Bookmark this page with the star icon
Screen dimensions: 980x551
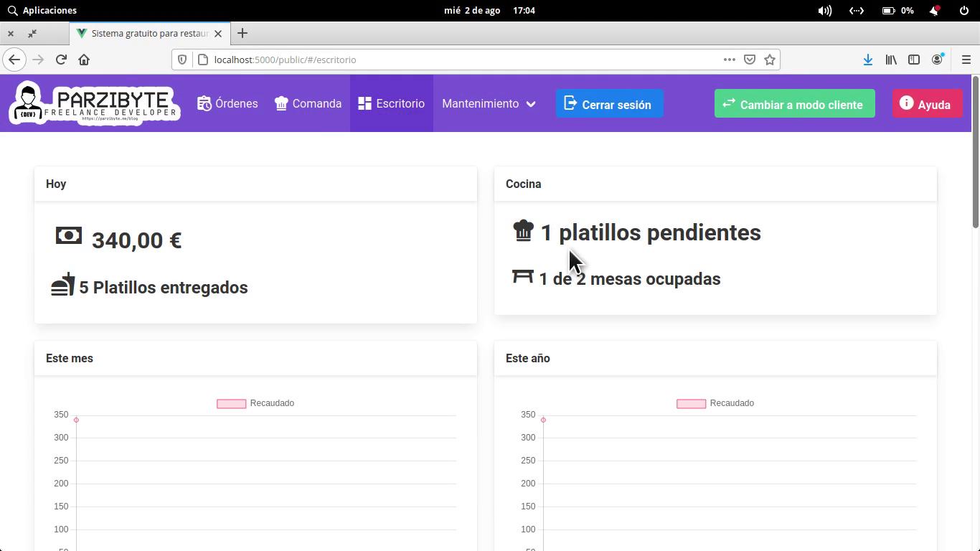770,60
